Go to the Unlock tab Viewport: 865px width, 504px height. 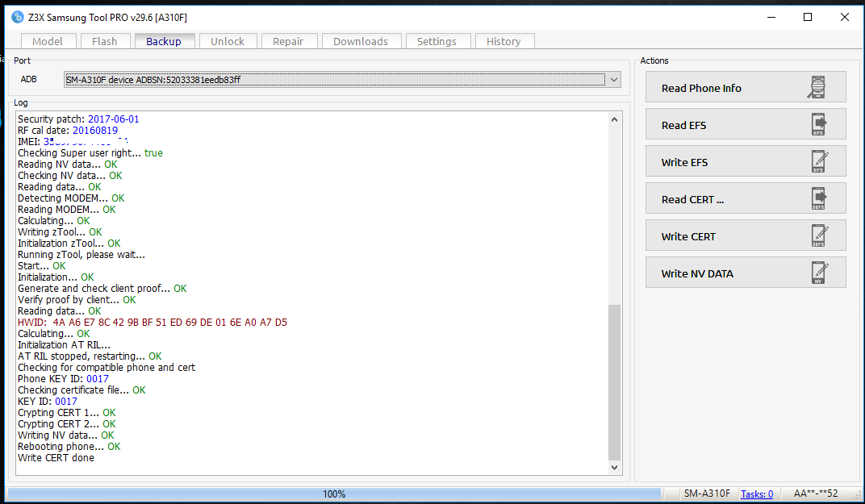pyautogui.click(x=228, y=41)
